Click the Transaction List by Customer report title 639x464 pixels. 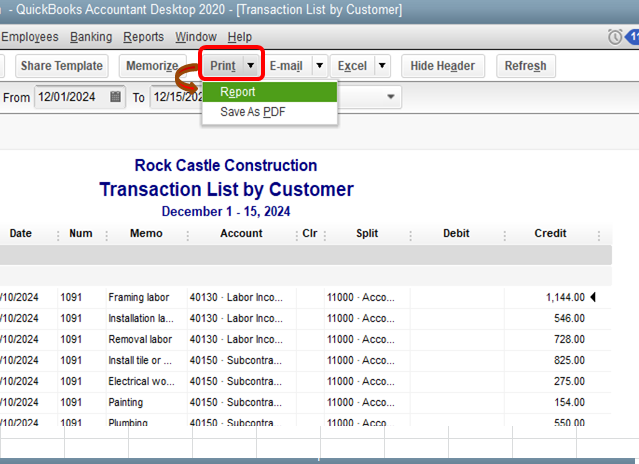pos(227,189)
